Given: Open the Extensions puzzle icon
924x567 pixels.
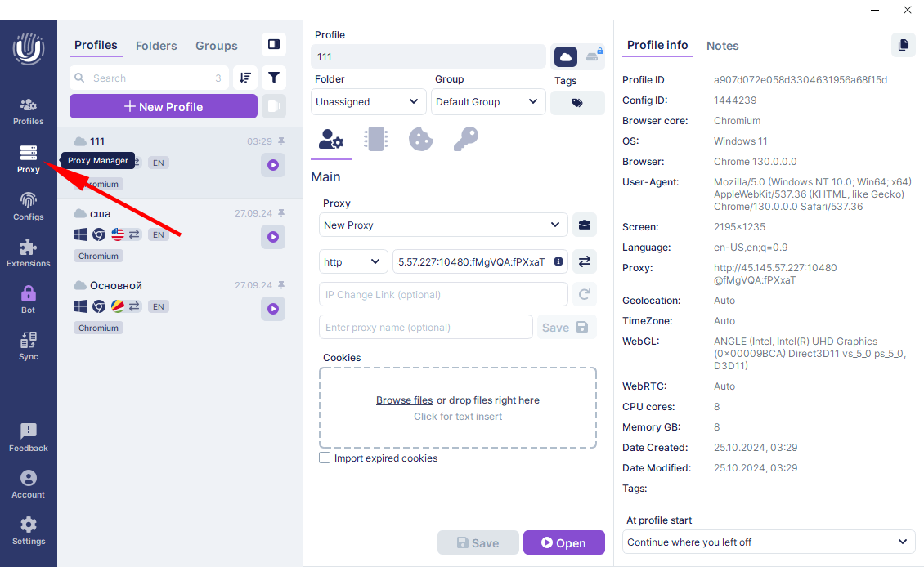Looking at the screenshot, I should (28, 252).
